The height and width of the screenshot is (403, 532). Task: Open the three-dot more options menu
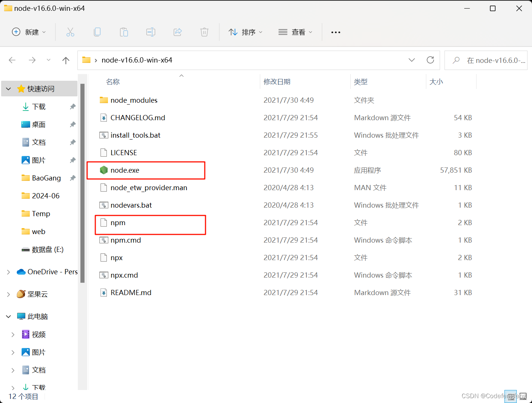336,32
